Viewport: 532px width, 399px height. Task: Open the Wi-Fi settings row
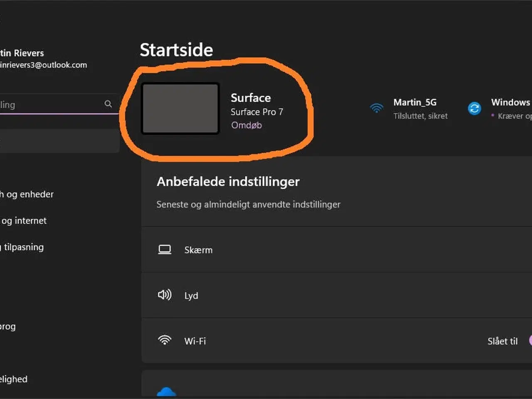coord(337,341)
